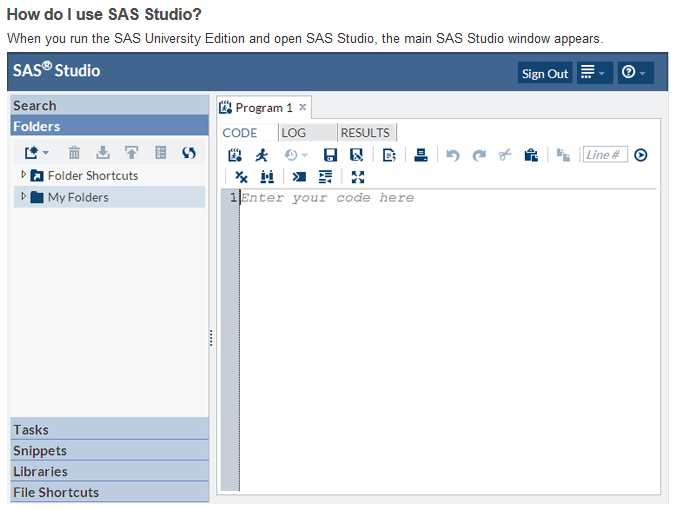Click into the code editor area

448,341
